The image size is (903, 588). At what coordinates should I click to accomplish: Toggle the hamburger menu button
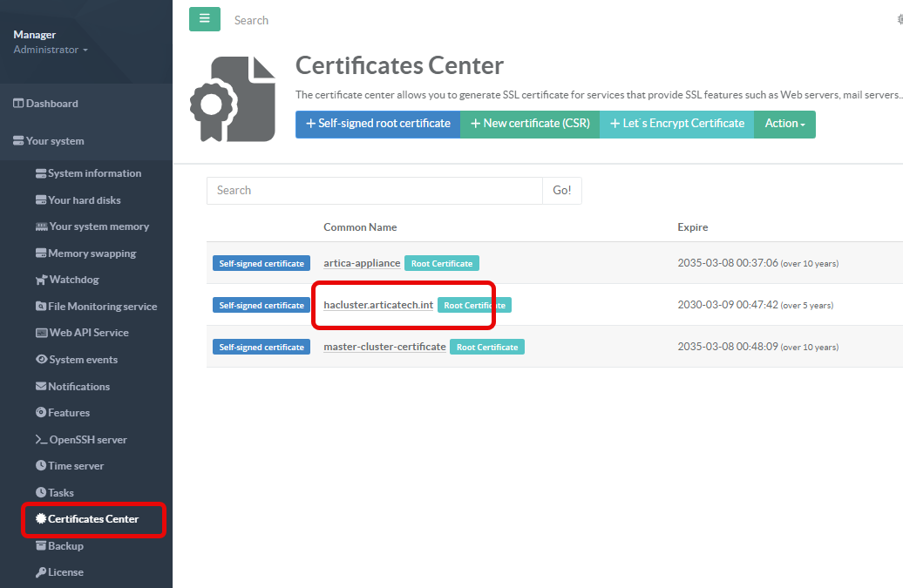tap(205, 19)
